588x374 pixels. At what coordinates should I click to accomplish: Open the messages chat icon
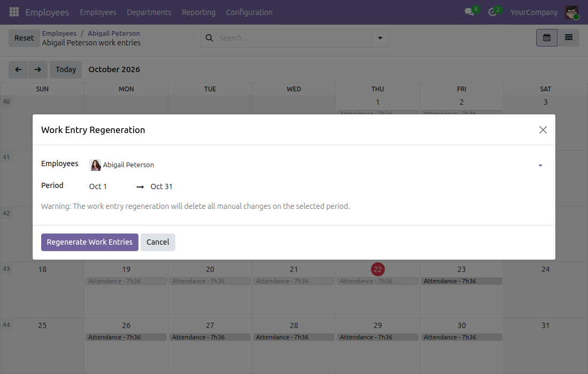(469, 12)
